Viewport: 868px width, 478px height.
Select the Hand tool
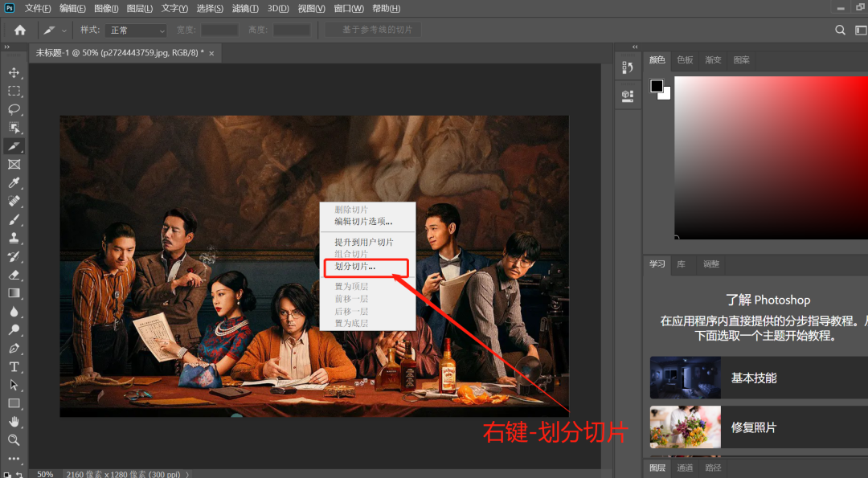[x=14, y=422]
